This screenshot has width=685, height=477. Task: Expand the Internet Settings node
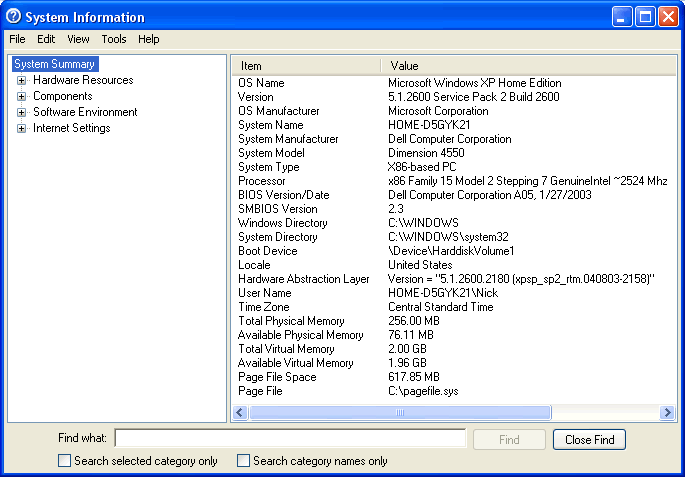tap(21, 128)
